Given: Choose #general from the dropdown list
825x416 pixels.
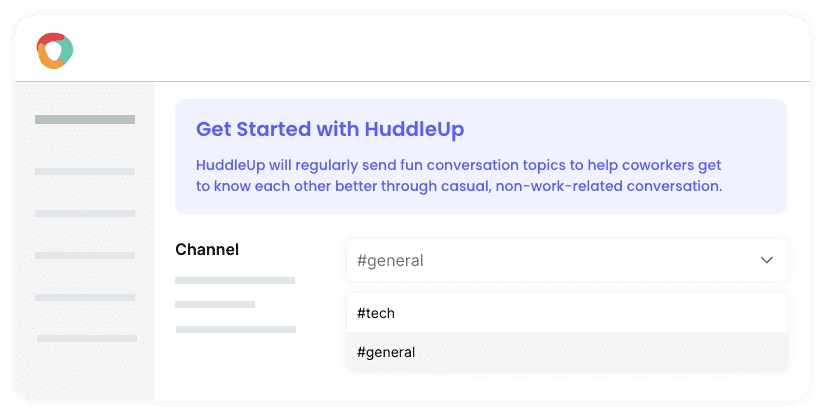Looking at the screenshot, I should [x=566, y=352].
